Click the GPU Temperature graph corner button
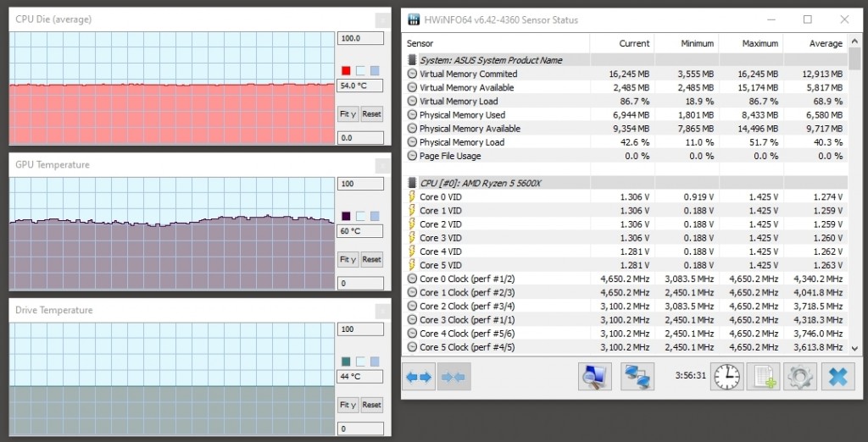Screen dimensions: 868x442 (382, 165)
